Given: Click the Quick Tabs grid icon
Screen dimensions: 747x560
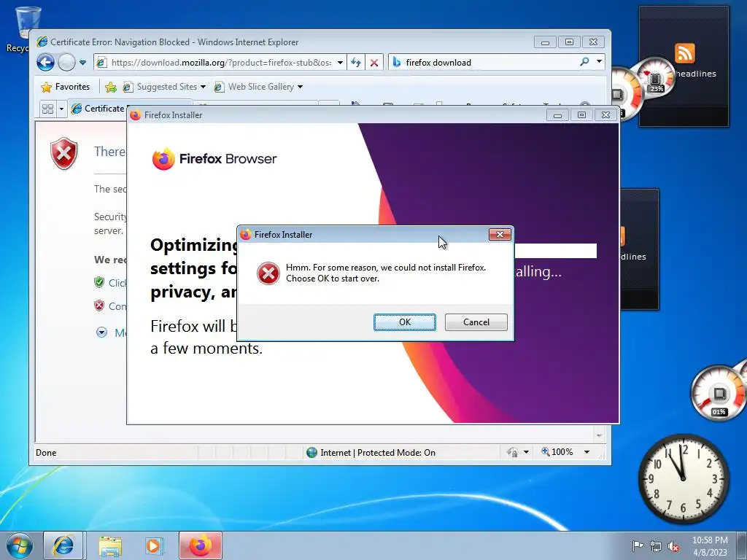Looking at the screenshot, I should coord(47,109).
